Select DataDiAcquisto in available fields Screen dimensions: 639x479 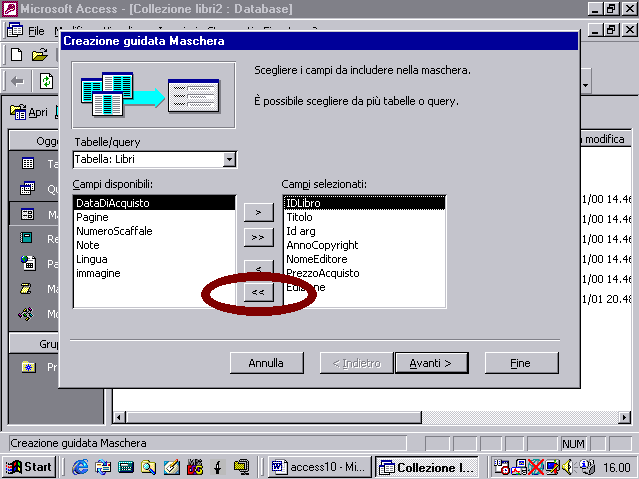click(x=154, y=203)
